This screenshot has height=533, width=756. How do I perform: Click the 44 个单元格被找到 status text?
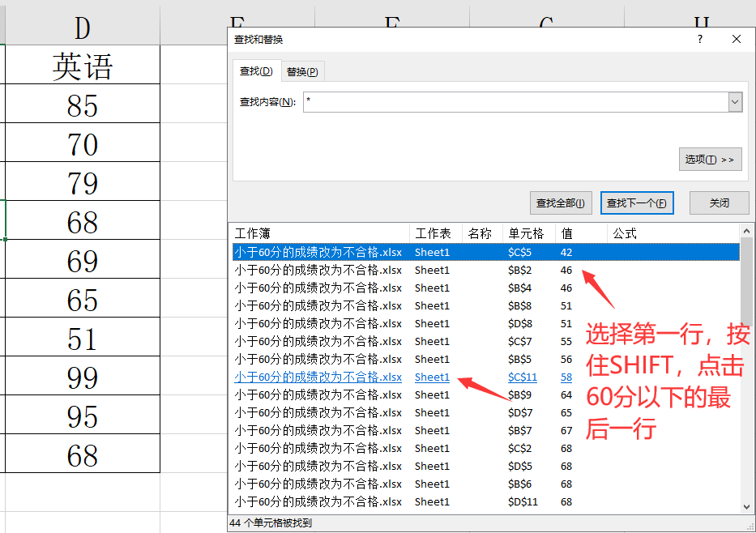271,523
